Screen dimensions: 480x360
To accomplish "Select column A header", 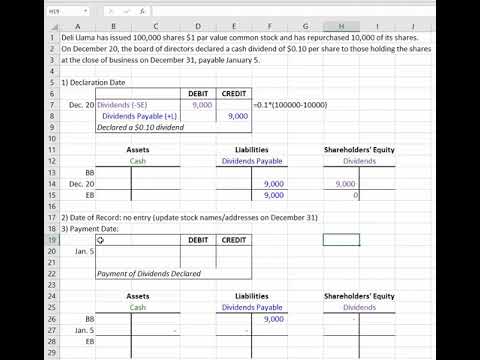I will [x=78, y=26].
